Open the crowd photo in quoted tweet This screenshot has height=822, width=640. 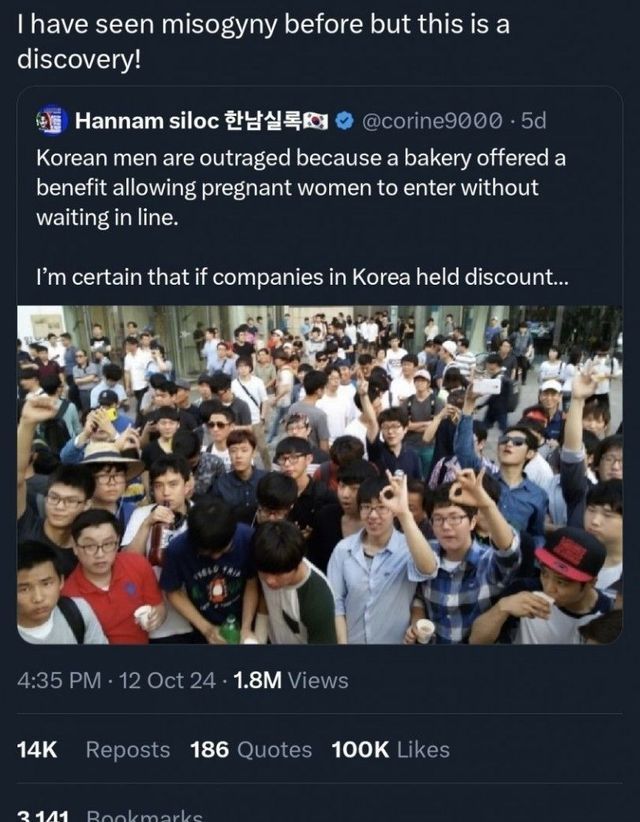pos(320,474)
